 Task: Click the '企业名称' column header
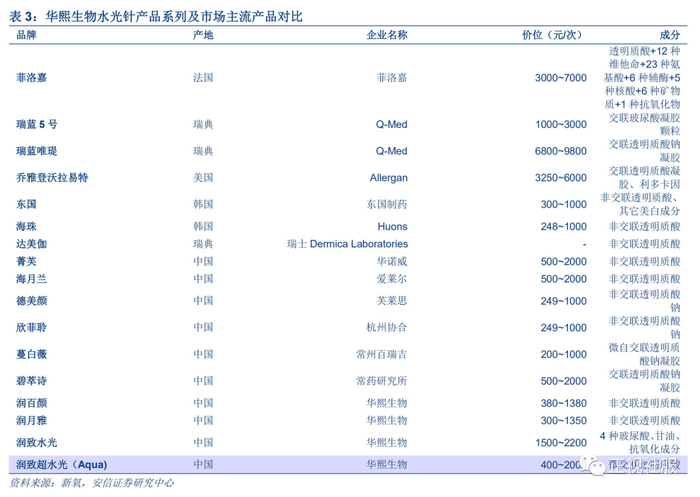387,35
